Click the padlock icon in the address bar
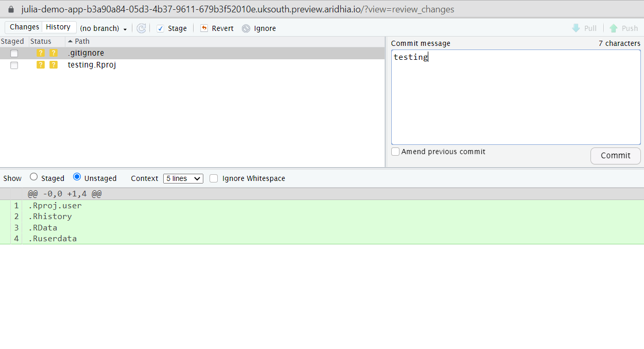 click(10, 9)
